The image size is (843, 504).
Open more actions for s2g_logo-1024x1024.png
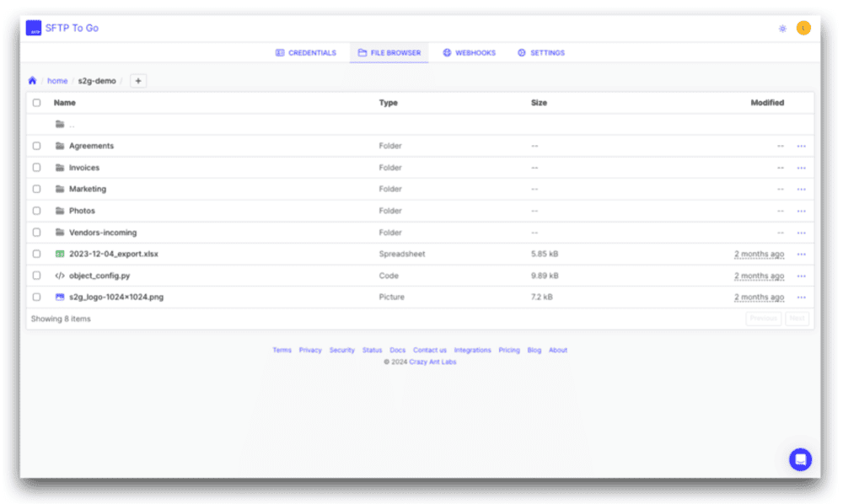pos(801,298)
